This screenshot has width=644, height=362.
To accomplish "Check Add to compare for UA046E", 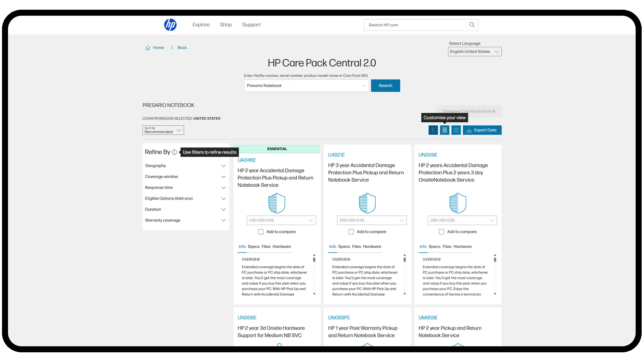I will 261,232.
